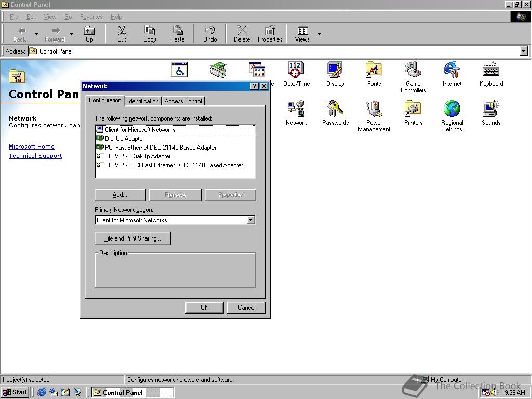Launch Outlook Express from Quick Launch
This screenshot has height=399, width=532.
(x=54, y=392)
